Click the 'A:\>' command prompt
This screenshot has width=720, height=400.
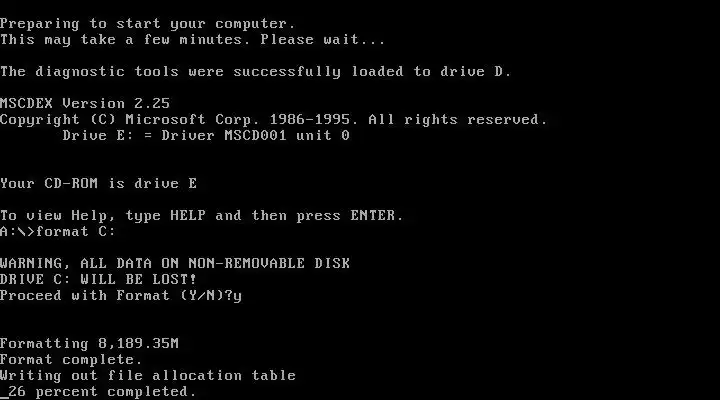pos(17,231)
